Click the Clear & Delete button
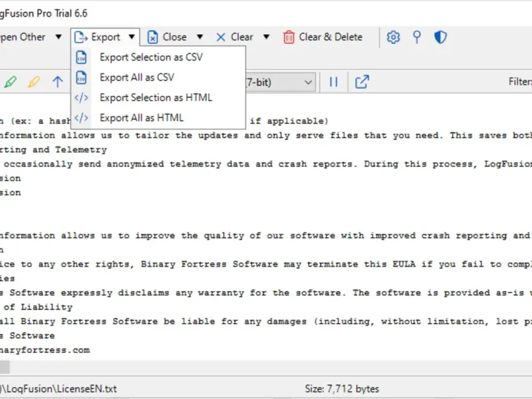The width and height of the screenshot is (532, 399). pyautogui.click(x=323, y=37)
